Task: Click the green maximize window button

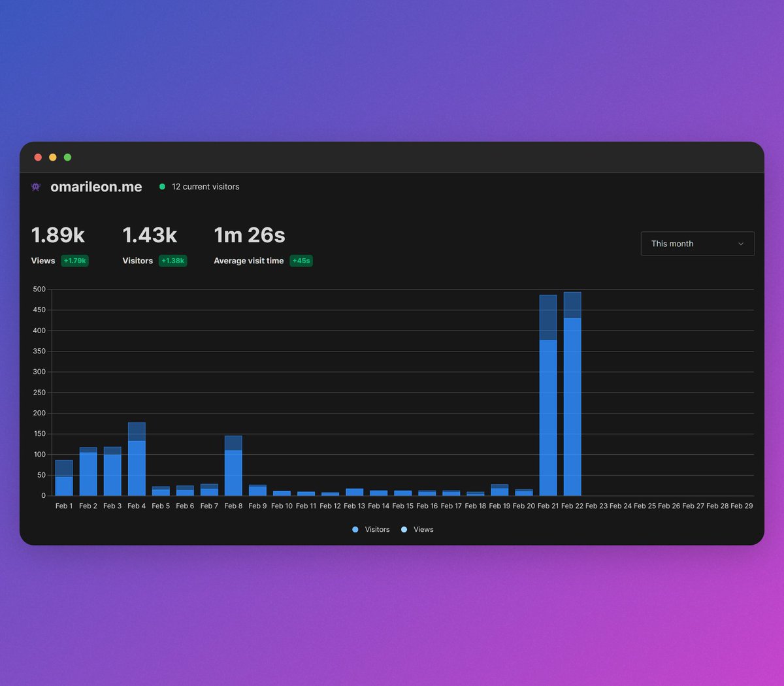Action: click(67, 157)
